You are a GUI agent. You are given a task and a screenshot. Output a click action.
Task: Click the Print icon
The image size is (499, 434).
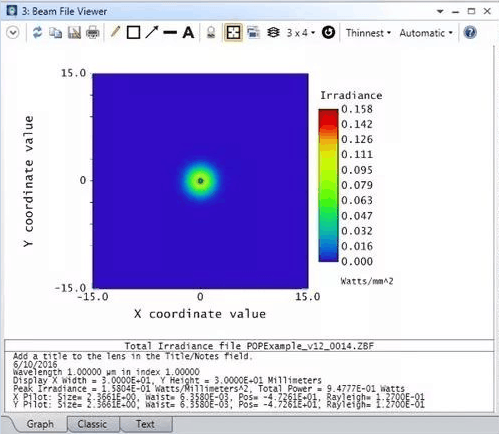coord(93,33)
